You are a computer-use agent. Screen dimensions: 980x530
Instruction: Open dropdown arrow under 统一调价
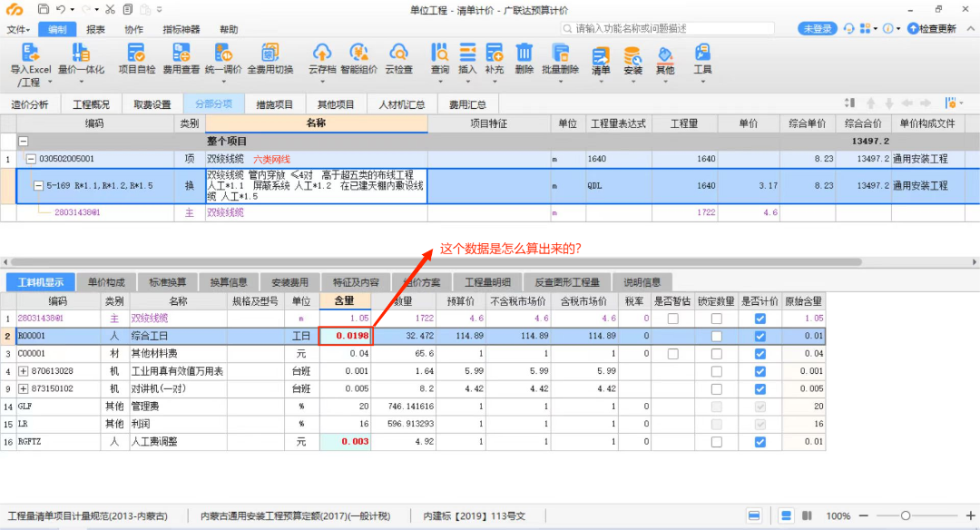[223, 82]
